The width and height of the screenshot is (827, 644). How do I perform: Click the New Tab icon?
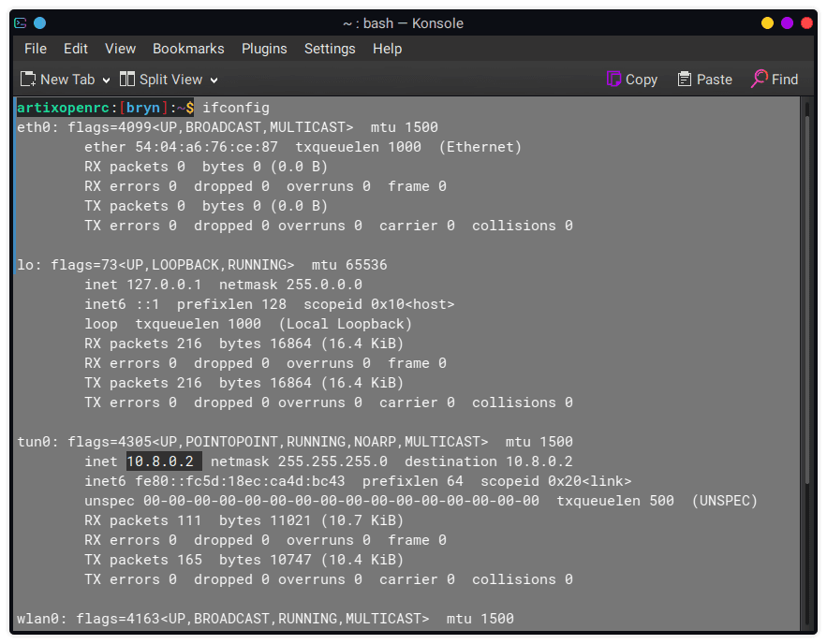pyautogui.click(x=28, y=79)
